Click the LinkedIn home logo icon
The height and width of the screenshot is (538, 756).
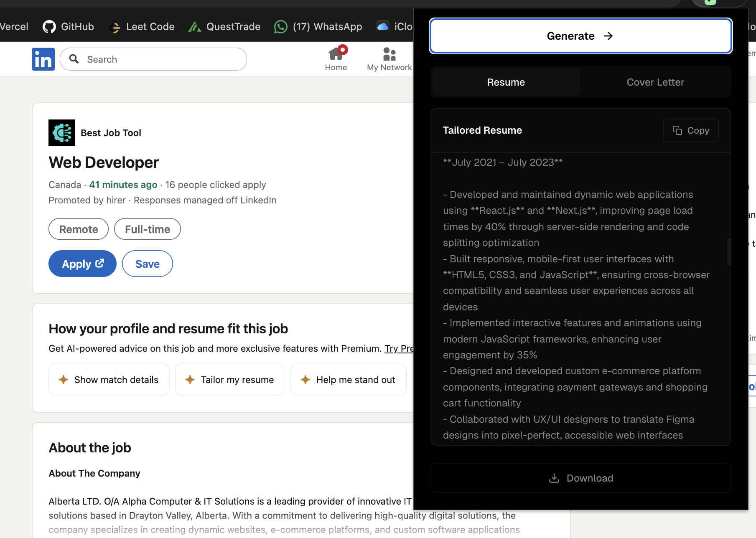(43, 59)
